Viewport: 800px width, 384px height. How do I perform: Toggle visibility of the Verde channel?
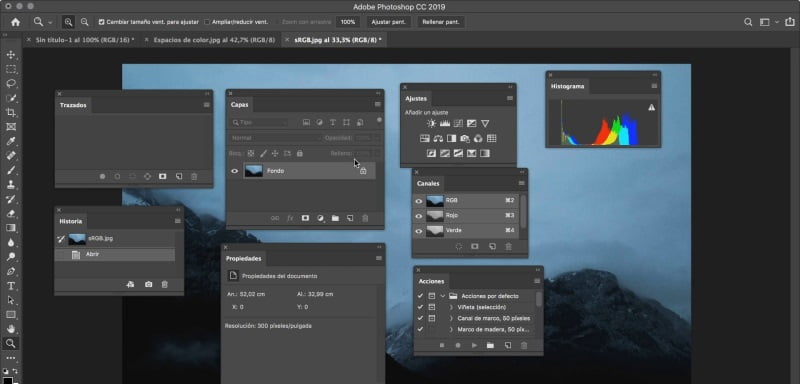click(419, 231)
